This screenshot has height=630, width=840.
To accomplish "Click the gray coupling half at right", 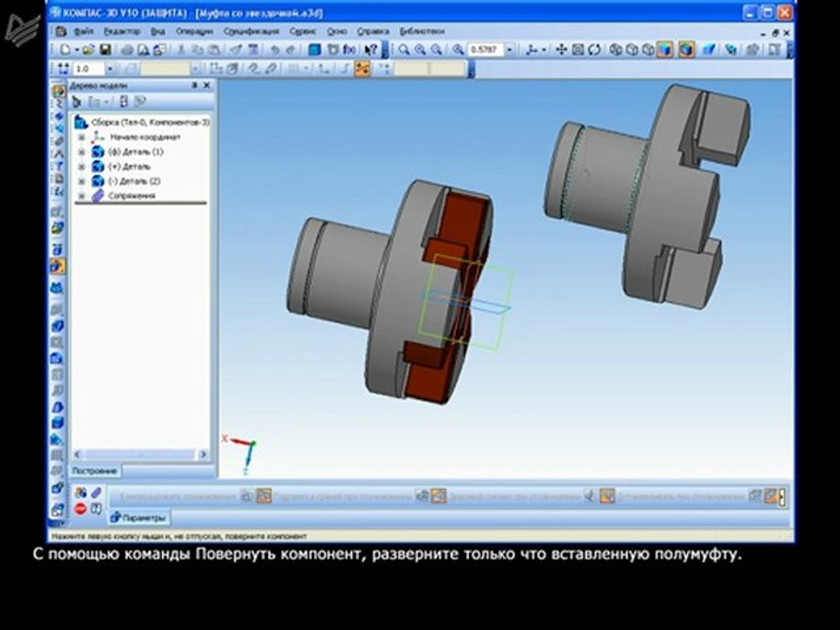I will click(648, 196).
